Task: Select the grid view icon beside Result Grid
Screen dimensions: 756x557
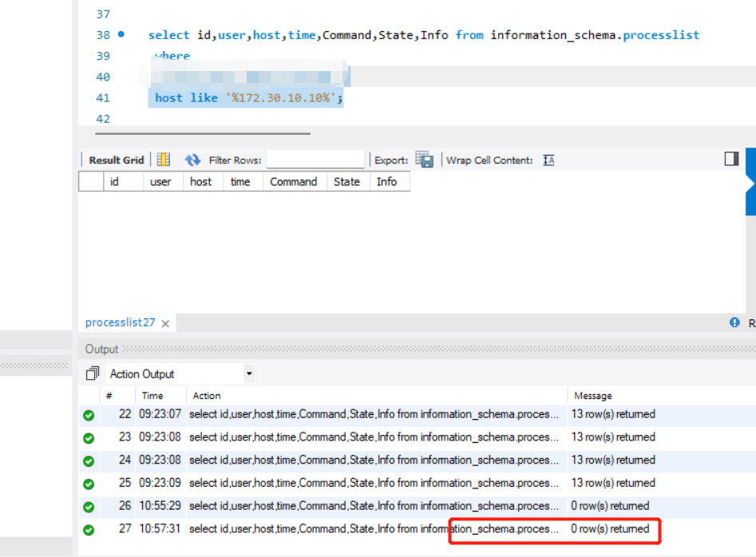Action: 163,160
